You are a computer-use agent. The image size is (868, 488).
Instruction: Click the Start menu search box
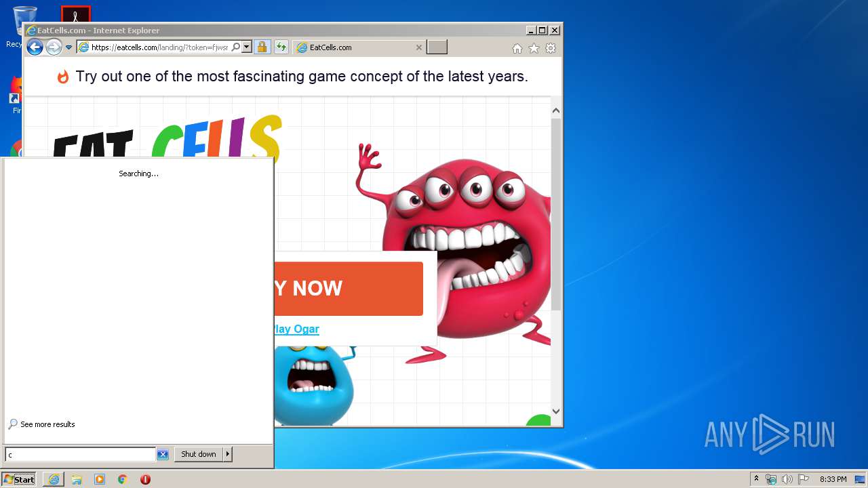(81, 455)
